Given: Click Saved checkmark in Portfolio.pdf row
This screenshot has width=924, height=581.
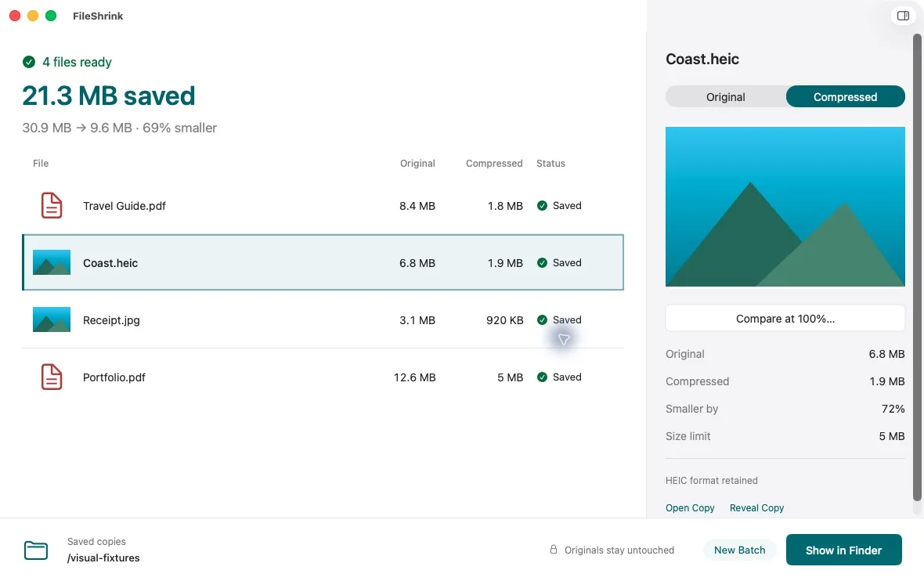Looking at the screenshot, I should [542, 377].
